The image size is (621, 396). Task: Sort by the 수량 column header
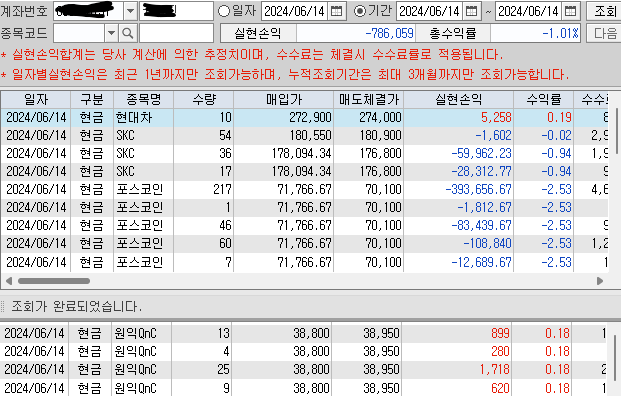tap(204, 99)
